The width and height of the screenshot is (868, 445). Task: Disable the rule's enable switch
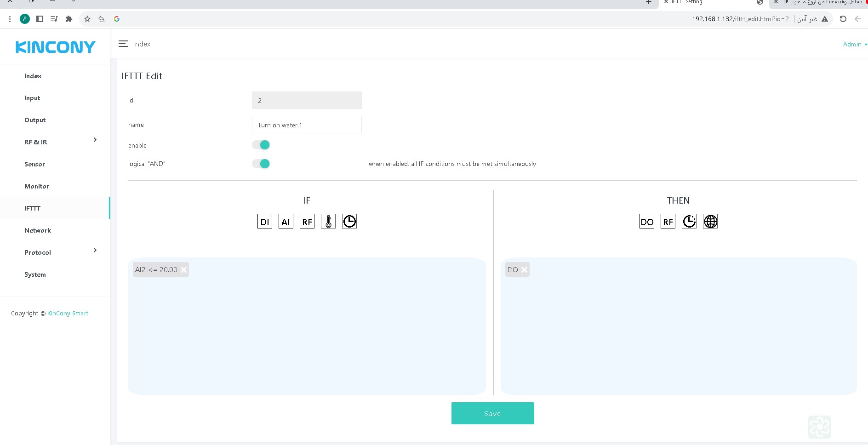[x=261, y=145]
